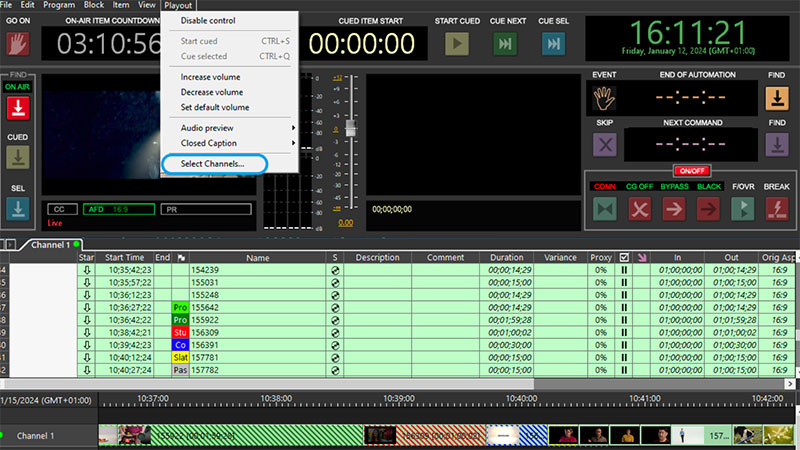This screenshot has width=800, height=450.
Task: Open the Channel 1 tab
Action: tap(50, 245)
